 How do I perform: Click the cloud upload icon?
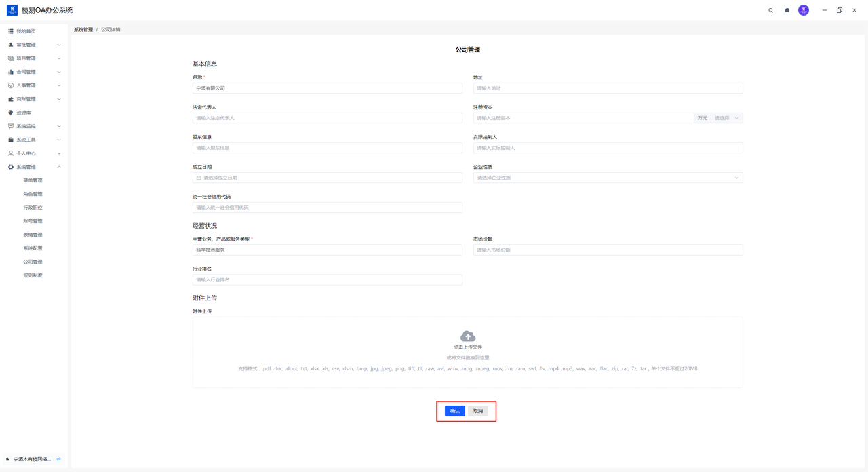[467, 336]
